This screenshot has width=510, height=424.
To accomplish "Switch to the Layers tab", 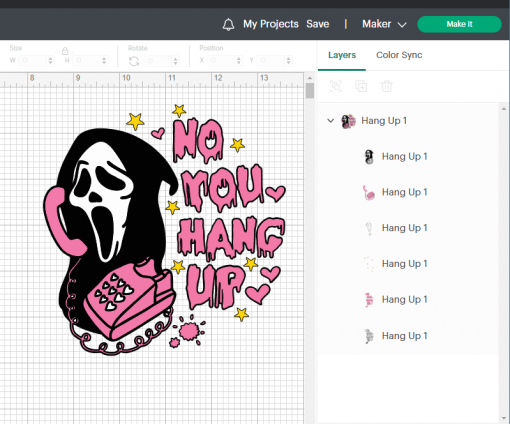I will pos(342,55).
